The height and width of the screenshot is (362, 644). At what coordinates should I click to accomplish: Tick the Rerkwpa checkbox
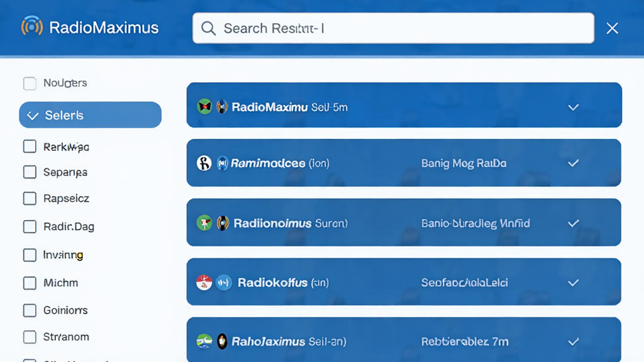(30, 146)
